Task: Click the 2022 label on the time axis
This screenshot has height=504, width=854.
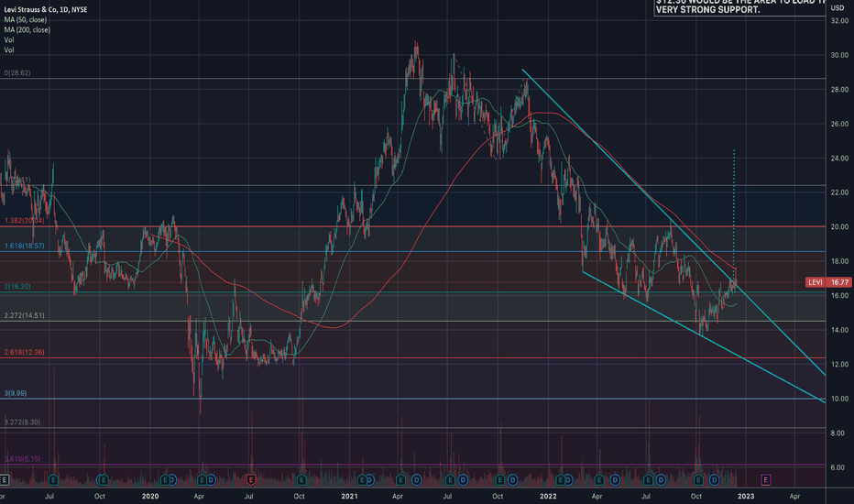Action: (548, 496)
